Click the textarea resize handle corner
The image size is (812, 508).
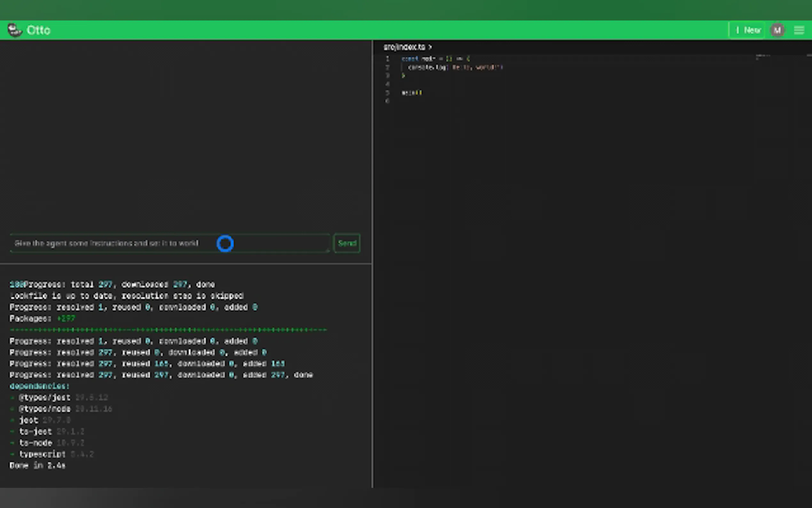[x=328, y=250]
